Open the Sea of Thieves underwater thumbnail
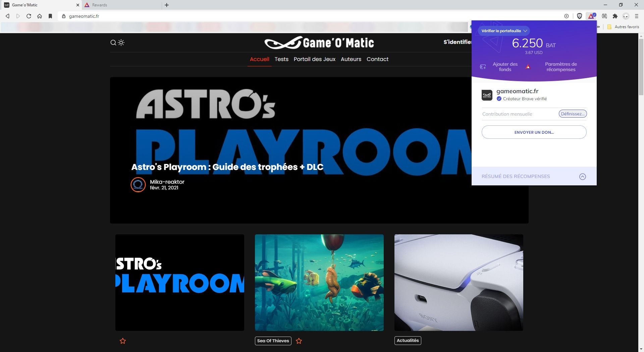The height and width of the screenshot is (352, 644). click(319, 283)
